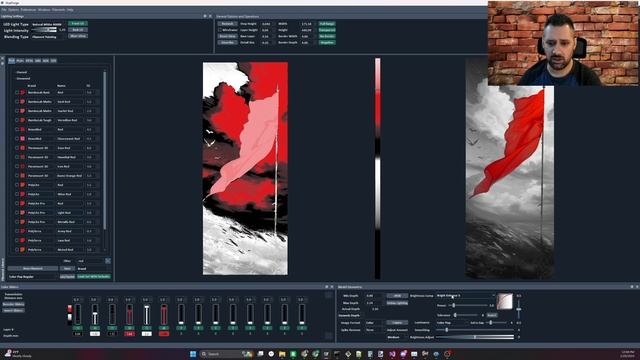Click the Bambulab Basic Red spool icon
Image resolution: width=640 pixels, height=360 pixels.
coord(23,93)
